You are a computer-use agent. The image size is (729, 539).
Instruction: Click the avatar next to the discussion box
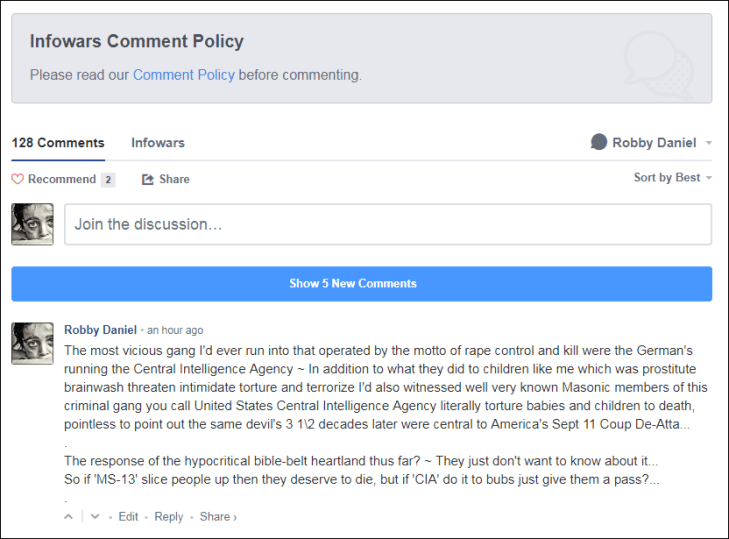coord(32,224)
